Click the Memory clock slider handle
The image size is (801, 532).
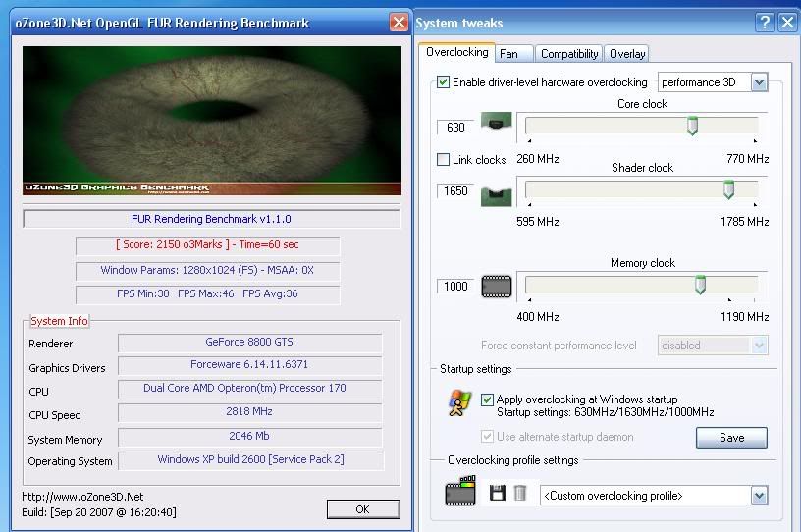coord(700,286)
